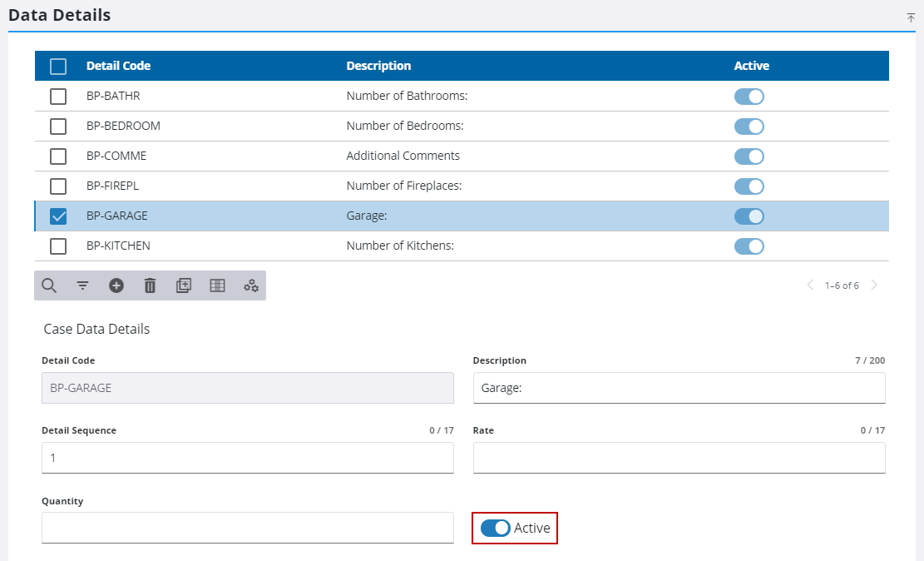Toggle Active switch for BP-BATHR row
924x561 pixels.
point(749,97)
